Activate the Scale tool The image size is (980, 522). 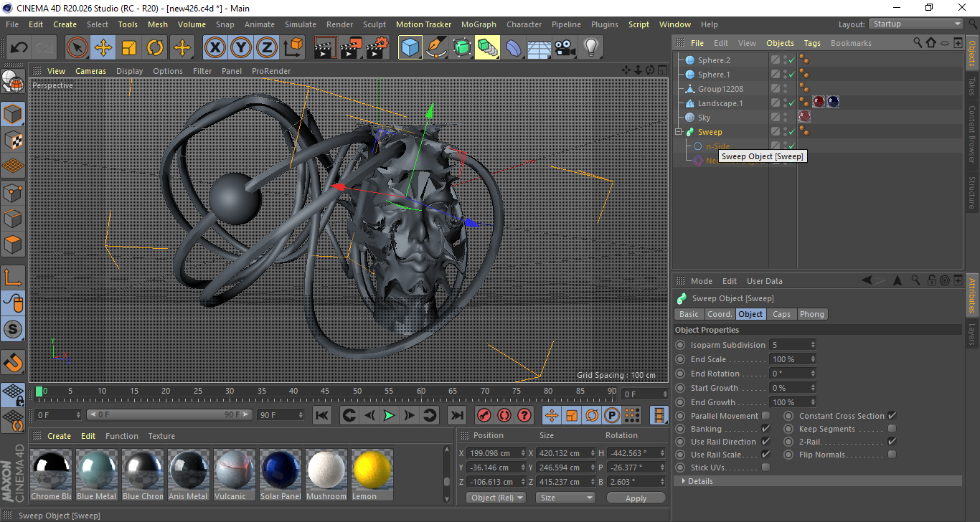click(x=129, y=48)
